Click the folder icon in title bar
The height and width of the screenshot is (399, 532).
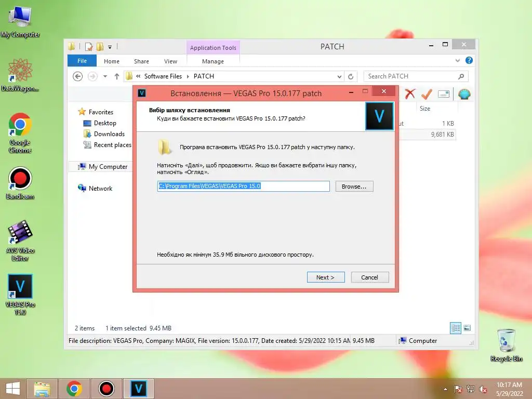(x=72, y=46)
